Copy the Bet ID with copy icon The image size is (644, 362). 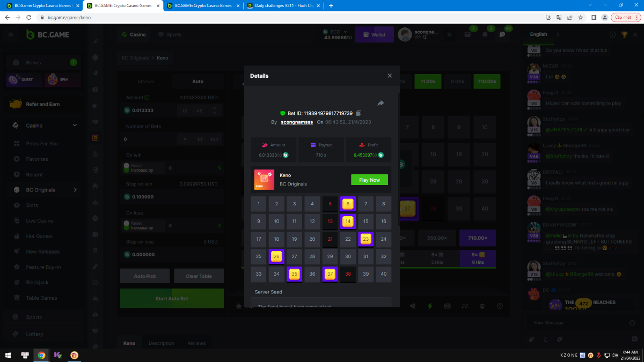click(x=358, y=113)
